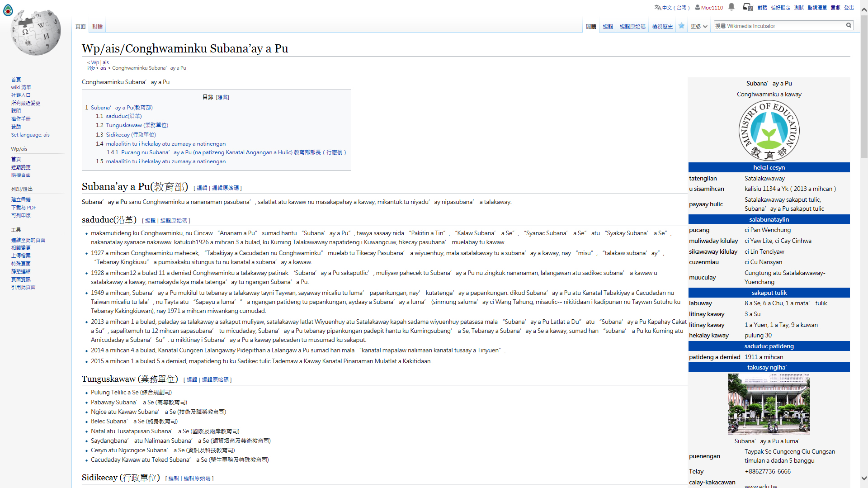The height and width of the screenshot is (488, 868).
Task: Click 編輯 beside the saduduc(沿革) heading
Action: click(x=151, y=221)
